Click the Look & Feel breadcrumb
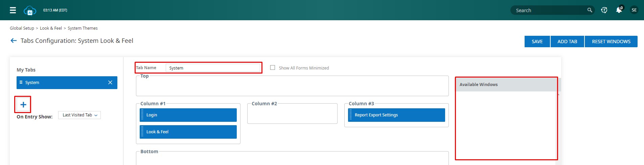 51,28
